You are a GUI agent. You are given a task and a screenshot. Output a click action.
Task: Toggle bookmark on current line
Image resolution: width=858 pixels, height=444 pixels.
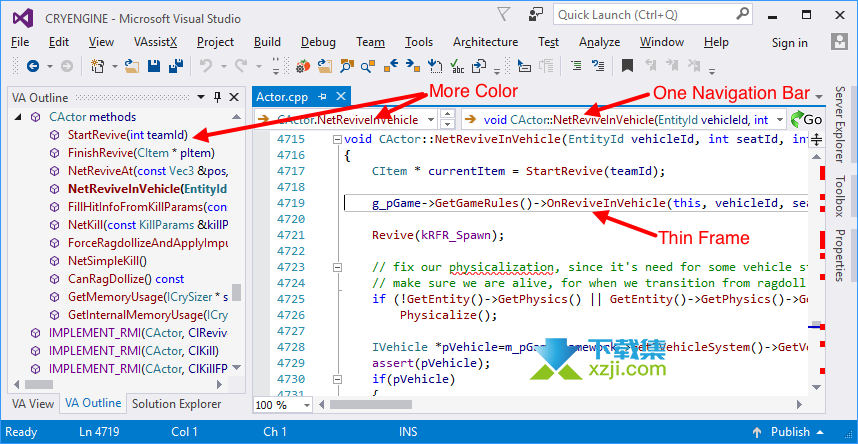pyautogui.click(x=628, y=67)
